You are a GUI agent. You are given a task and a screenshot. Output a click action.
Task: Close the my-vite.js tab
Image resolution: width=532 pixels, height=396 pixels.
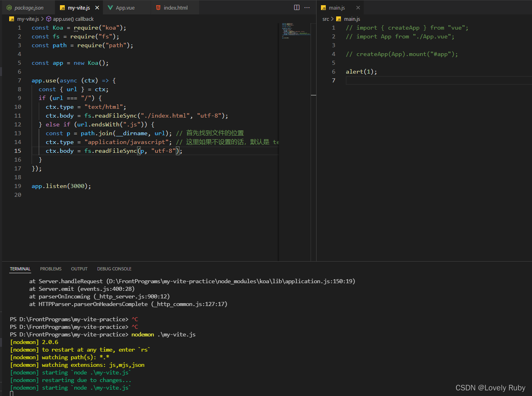[x=97, y=8]
